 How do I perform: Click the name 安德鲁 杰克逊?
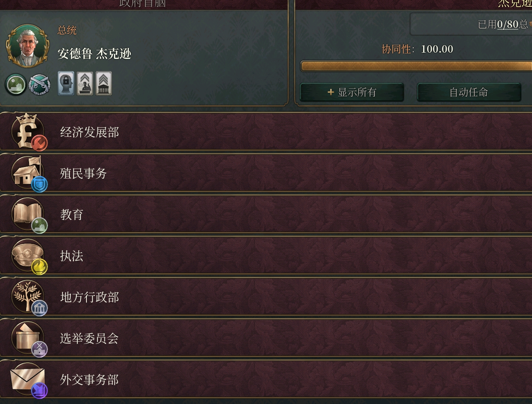[x=94, y=53]
